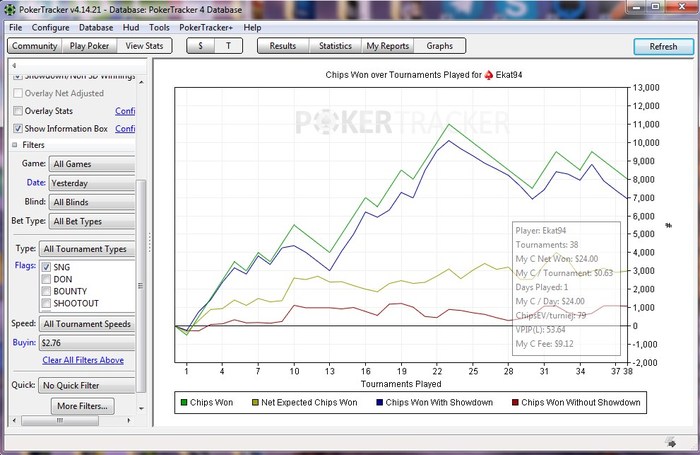Open the Date dropdown showing Yesterday

click(x=92, y=183)
